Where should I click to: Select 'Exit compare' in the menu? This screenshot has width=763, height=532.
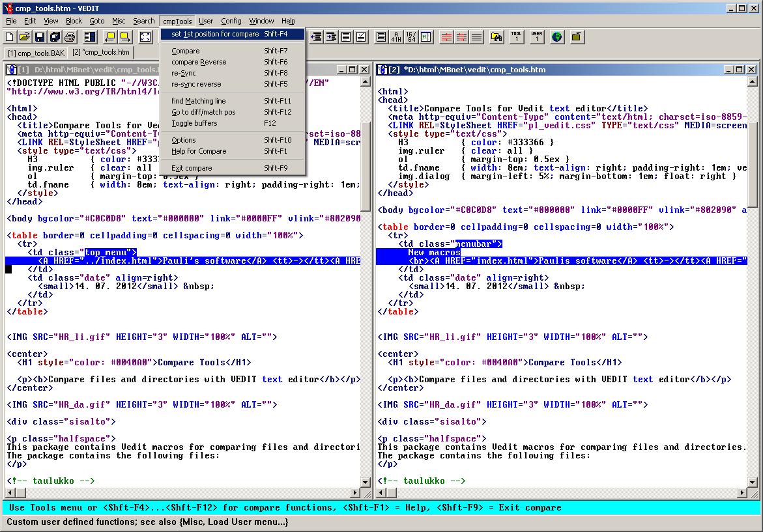192,168
